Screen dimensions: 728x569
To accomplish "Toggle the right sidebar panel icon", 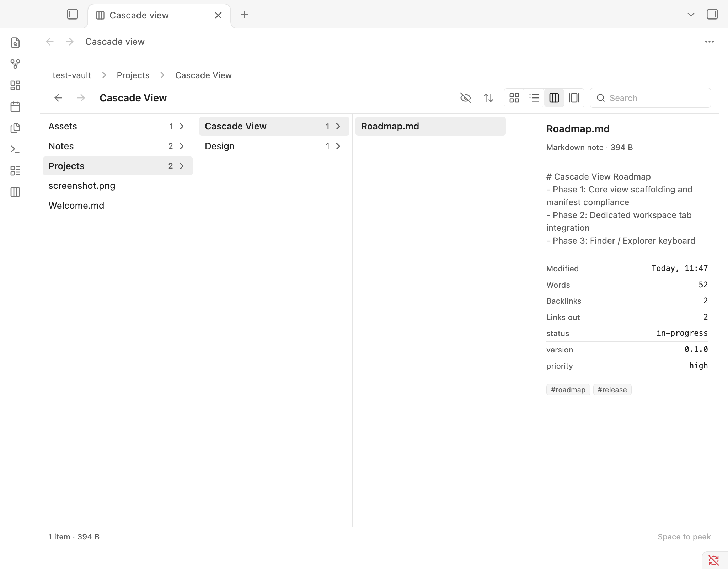I will (x=712, y=15).
